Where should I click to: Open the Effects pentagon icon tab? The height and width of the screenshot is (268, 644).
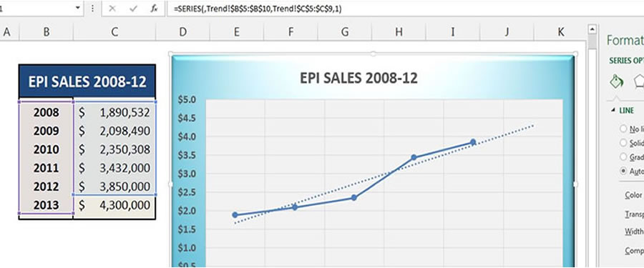(x=639, y=81)
